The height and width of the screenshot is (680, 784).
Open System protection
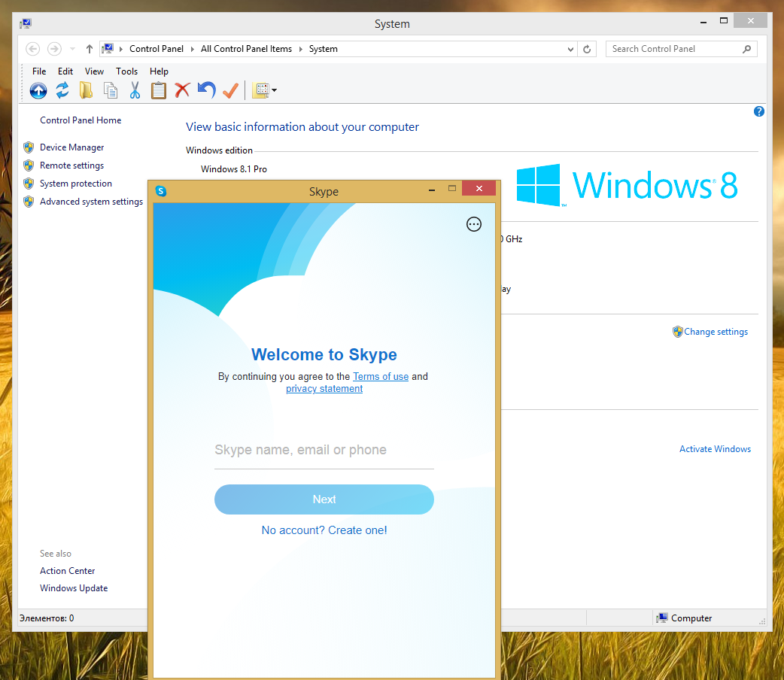[76, 184]
